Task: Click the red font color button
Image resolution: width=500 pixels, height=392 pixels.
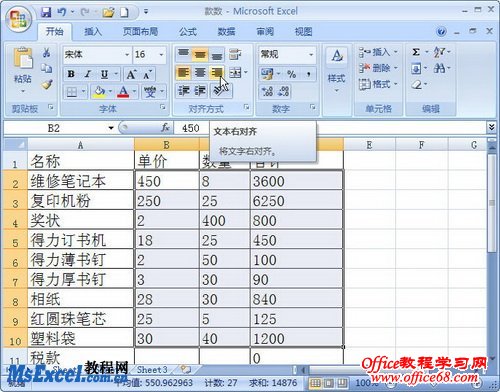Action: [x=123, y=92]
